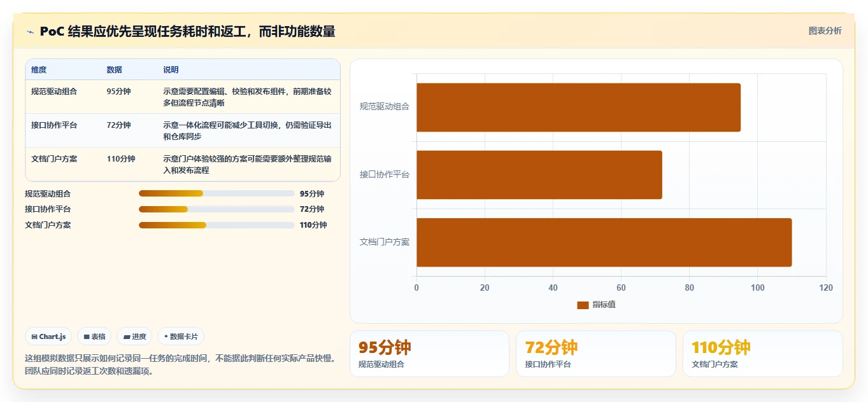868x402 pixels.
Task: Click the 规范驱动组合 progress bar
Action: click(217, 193)
